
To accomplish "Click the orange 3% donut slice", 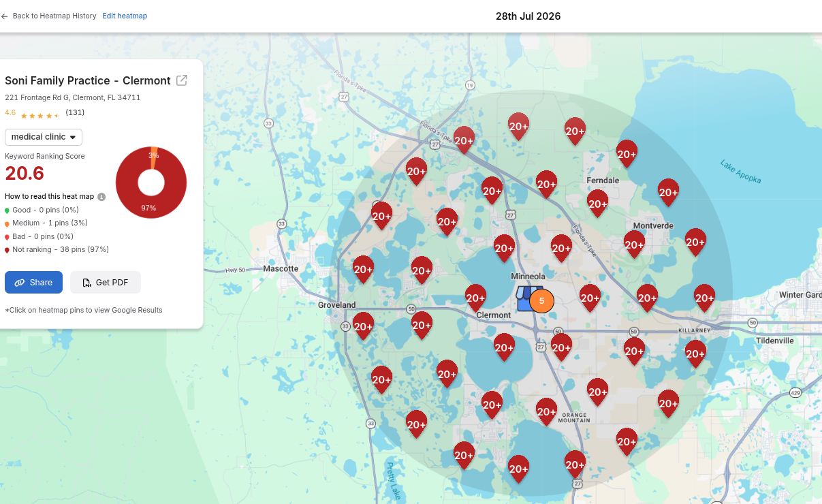I will click(154, 153).
